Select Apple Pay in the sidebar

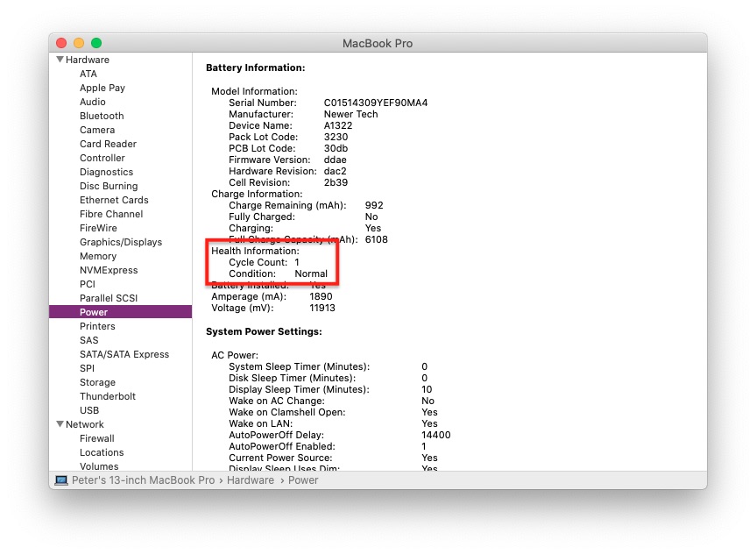(102, 88)
